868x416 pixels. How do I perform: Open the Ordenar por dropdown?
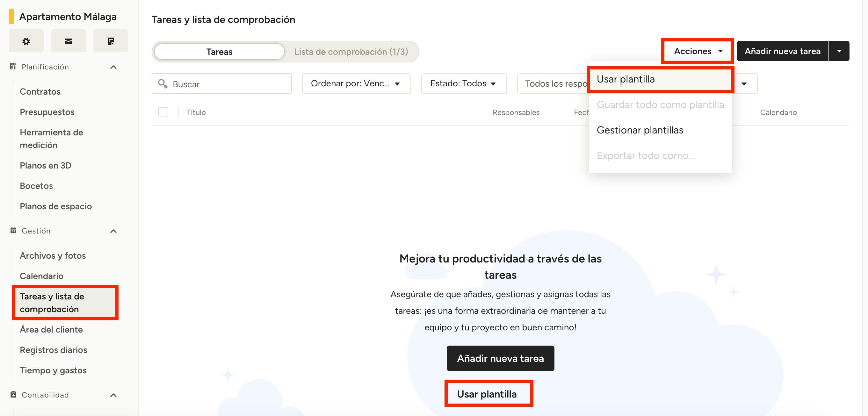[x=356, y=83]
